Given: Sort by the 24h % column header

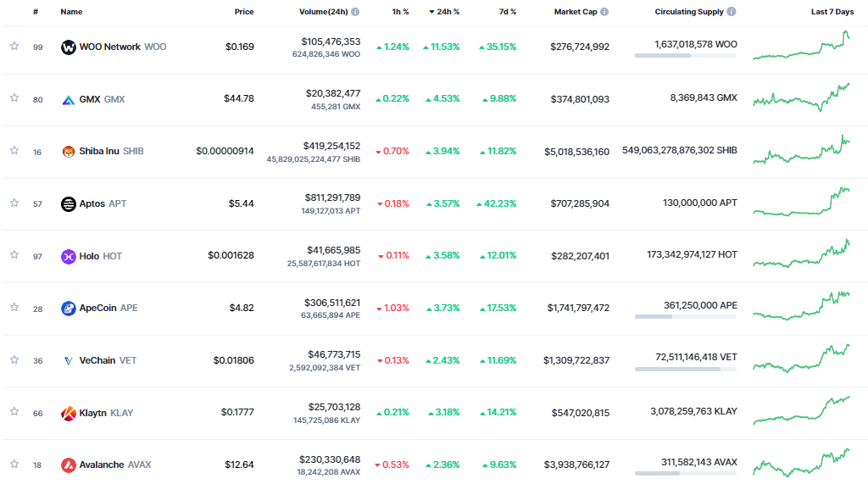Looking at the screenshot, I should [448, 12].
